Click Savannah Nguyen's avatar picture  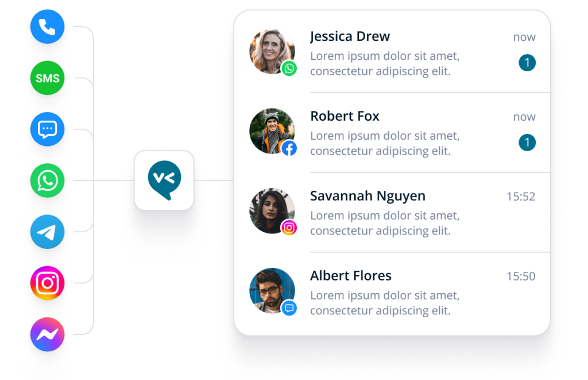pos(272,210)
